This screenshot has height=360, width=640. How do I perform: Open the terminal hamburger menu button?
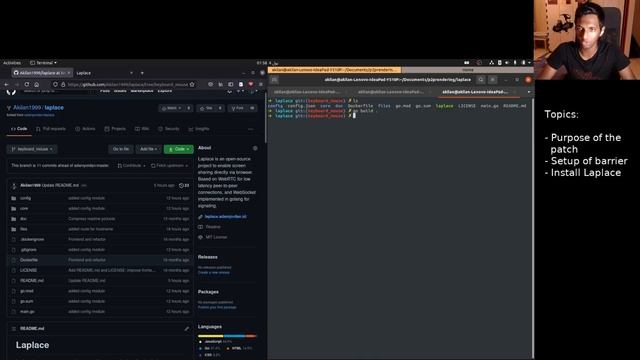click(493, 80)
